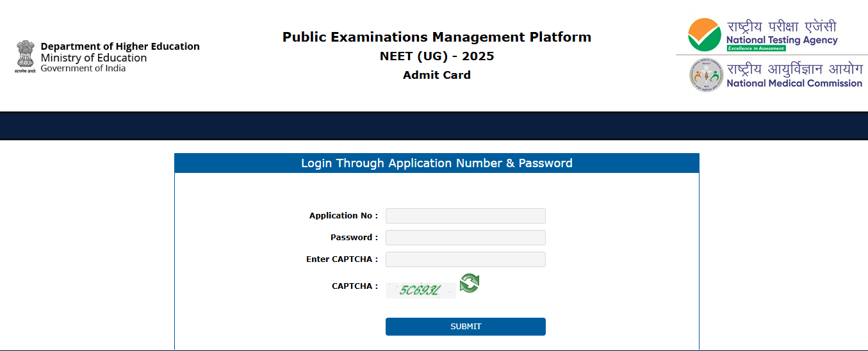Click the 'National Testing Agency' text
The width and height of the screenshot is (868, 351).
(x=782, y=40)
